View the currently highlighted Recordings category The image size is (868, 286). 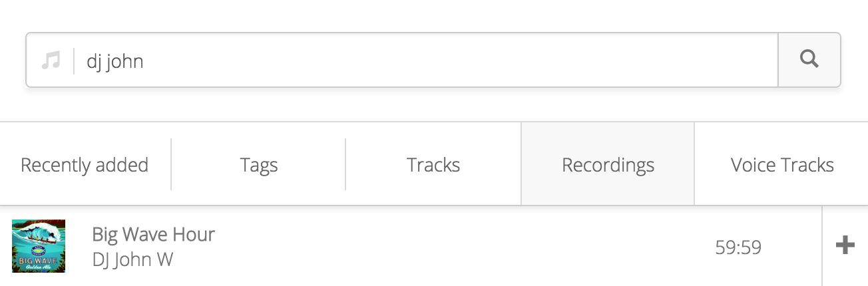[608, 164]
